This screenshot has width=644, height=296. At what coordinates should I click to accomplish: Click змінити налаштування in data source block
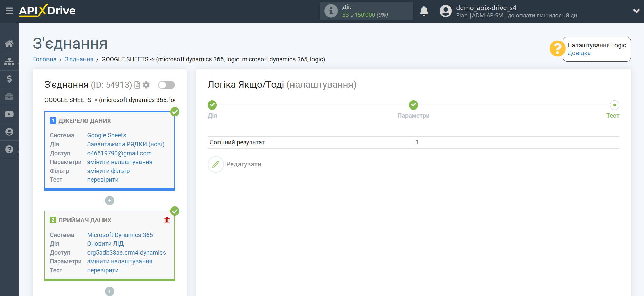(120, 162)
